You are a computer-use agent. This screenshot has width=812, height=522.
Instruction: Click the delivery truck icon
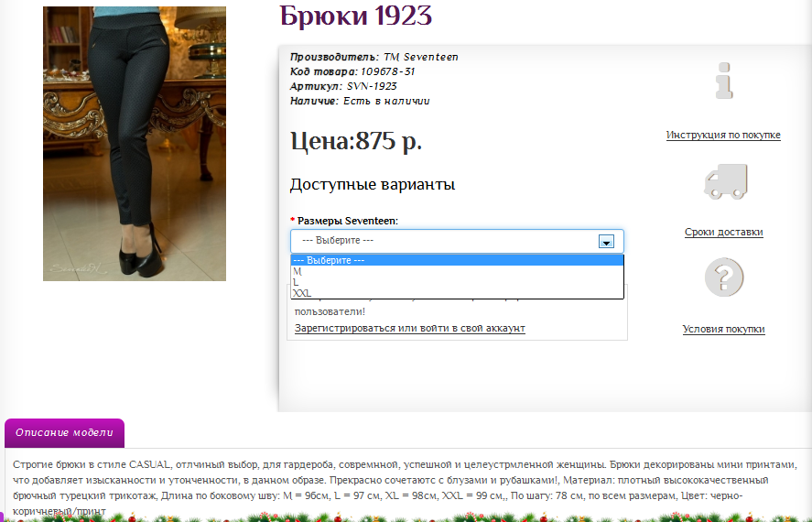point(726,181)
